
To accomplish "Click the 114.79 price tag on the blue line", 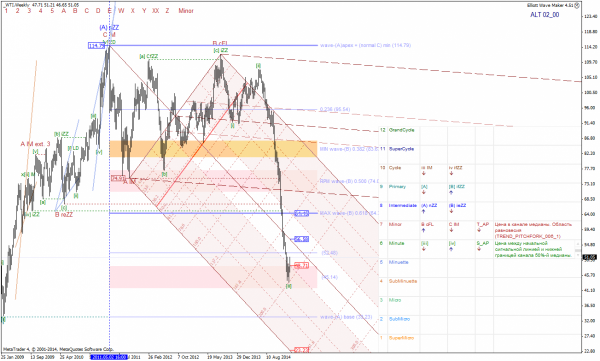I will click(x=96, y=46).
